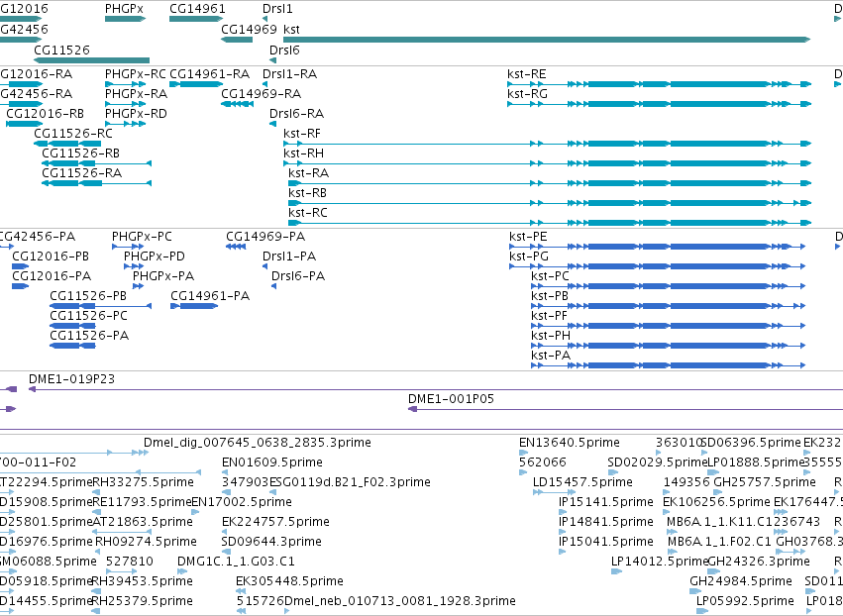Open the PHGPx-RC transcript label
This screenshot has height=616, width=843.
[136, 73]
